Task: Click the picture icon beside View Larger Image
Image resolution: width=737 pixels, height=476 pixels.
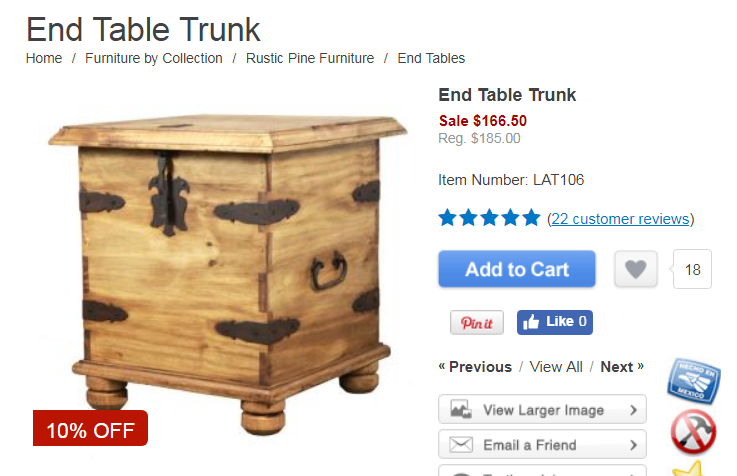Action: pos(461,409)
